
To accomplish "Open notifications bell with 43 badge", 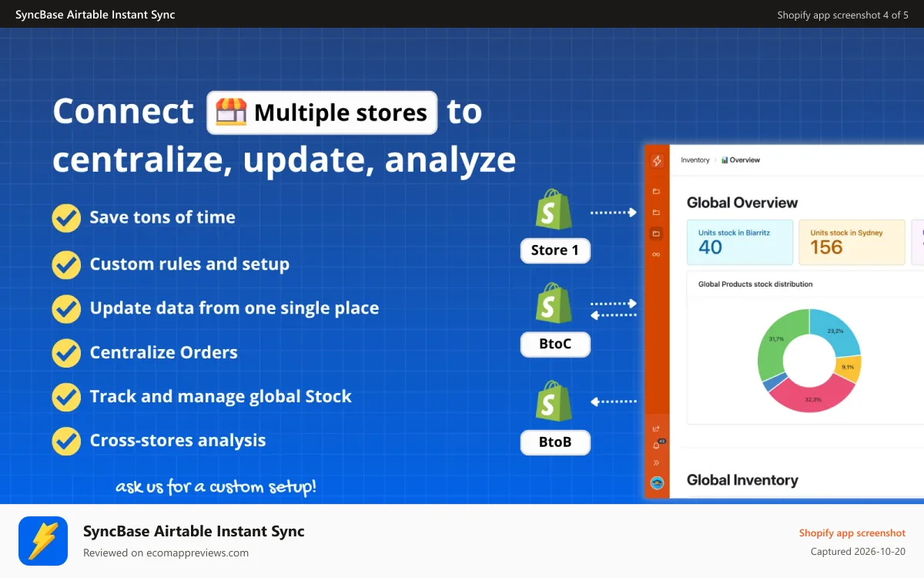I will [x=657, y=445].
